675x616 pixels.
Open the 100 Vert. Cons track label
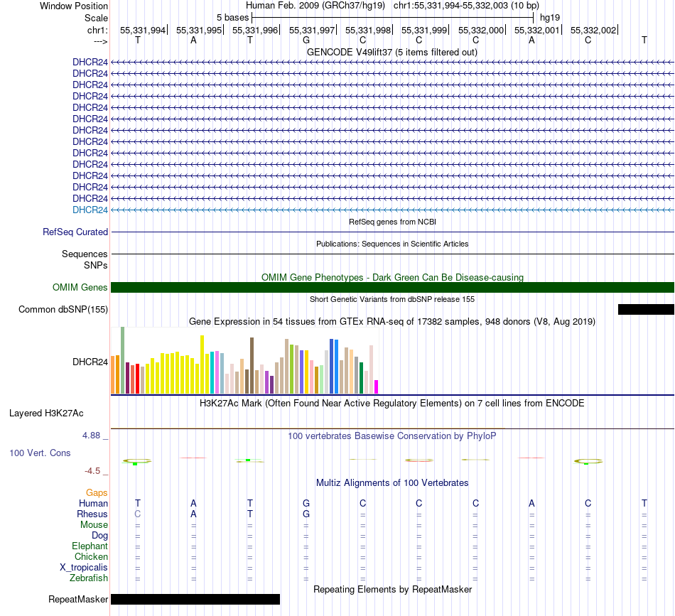pyautogui.click(x=40, y=453)
